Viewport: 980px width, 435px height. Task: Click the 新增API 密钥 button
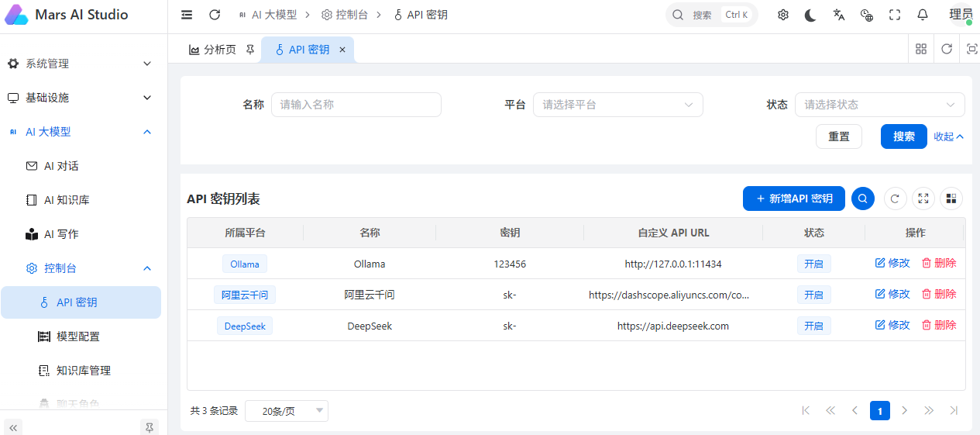click(x=794, y=199)
